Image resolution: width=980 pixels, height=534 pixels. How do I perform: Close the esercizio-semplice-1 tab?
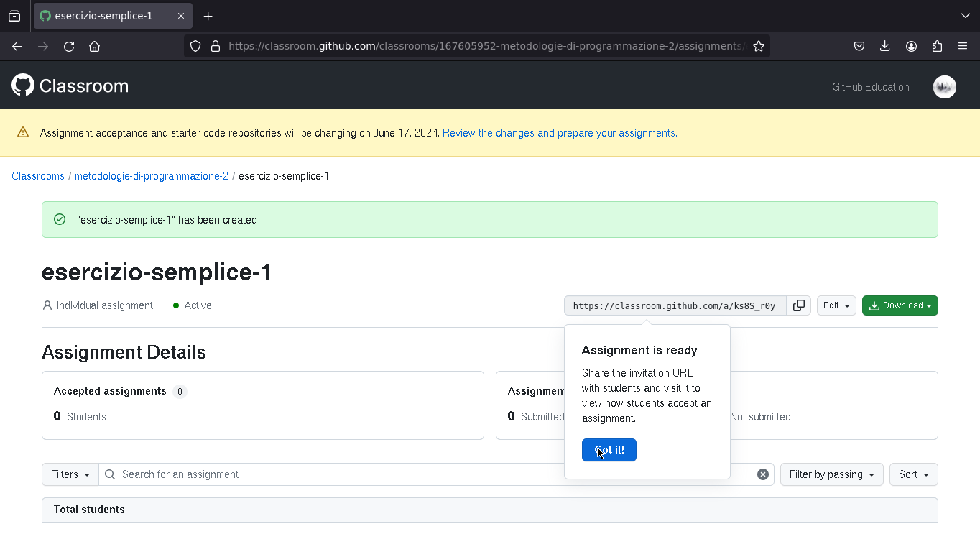tap(181, 16)
